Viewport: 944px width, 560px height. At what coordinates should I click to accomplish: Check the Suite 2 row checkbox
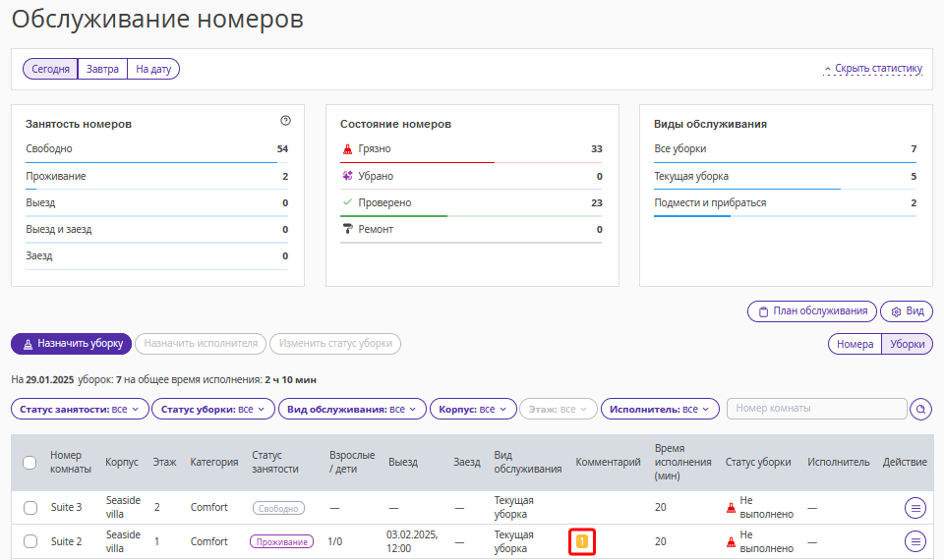pos(30,541)
